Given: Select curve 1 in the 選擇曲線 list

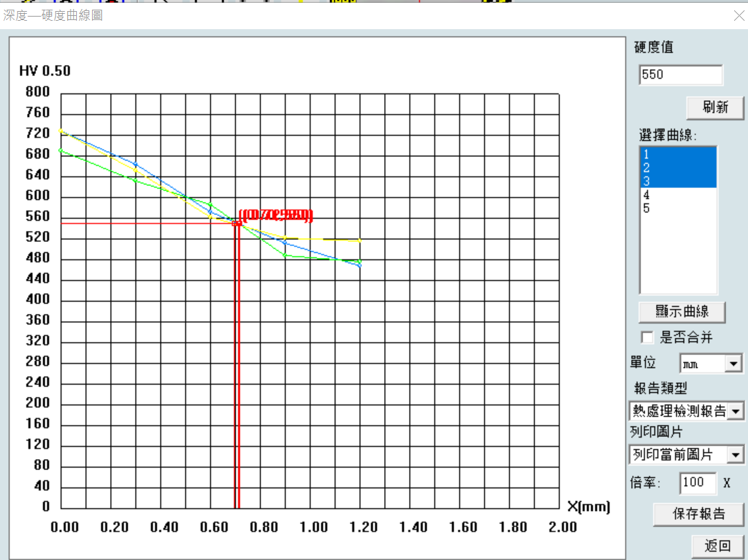Looking at the screenshot, I should 677,154.
